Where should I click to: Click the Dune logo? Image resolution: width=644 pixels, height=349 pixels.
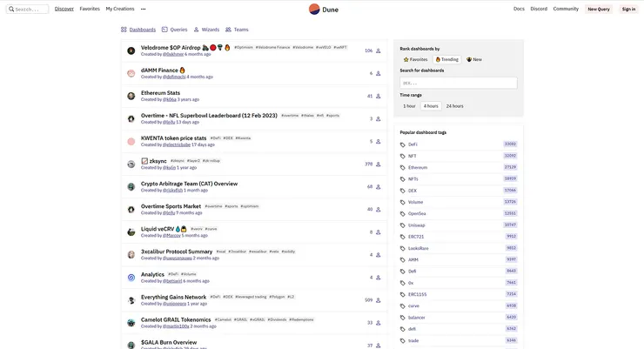(x=323, y=9)
